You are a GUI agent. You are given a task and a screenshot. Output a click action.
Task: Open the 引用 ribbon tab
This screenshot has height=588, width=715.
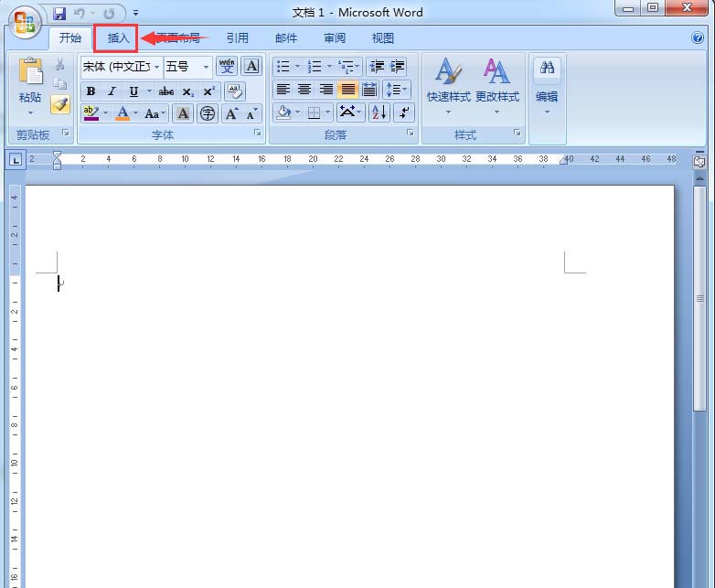(238, 37)
